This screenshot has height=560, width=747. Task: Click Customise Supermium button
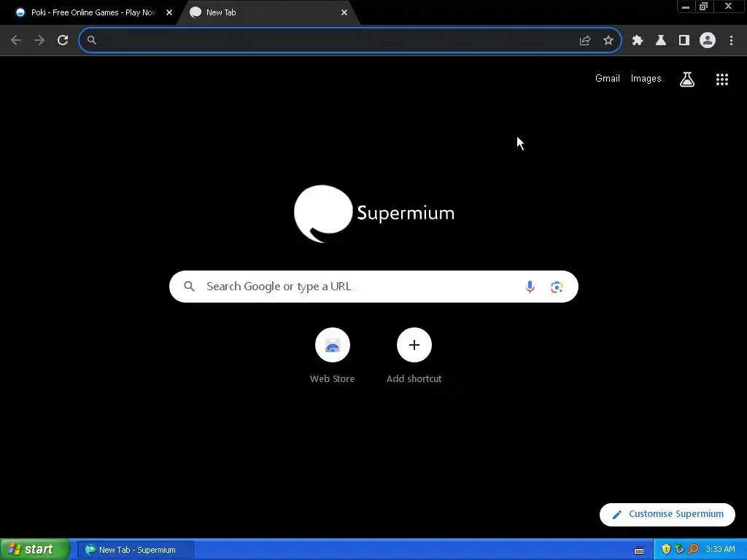[667, 514]
